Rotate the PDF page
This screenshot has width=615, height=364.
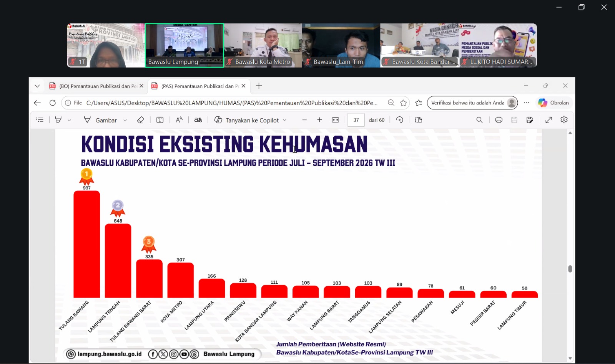click(400, 120)
